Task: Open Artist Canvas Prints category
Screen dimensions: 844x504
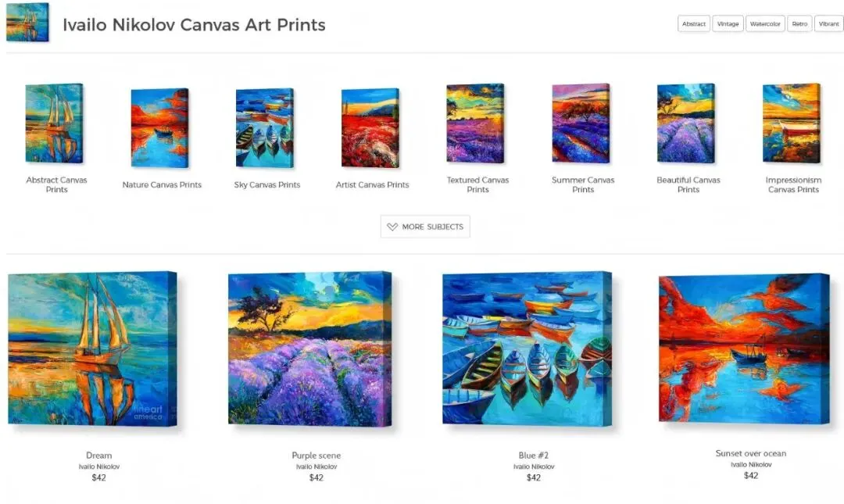Action: (x=372, y=184)
